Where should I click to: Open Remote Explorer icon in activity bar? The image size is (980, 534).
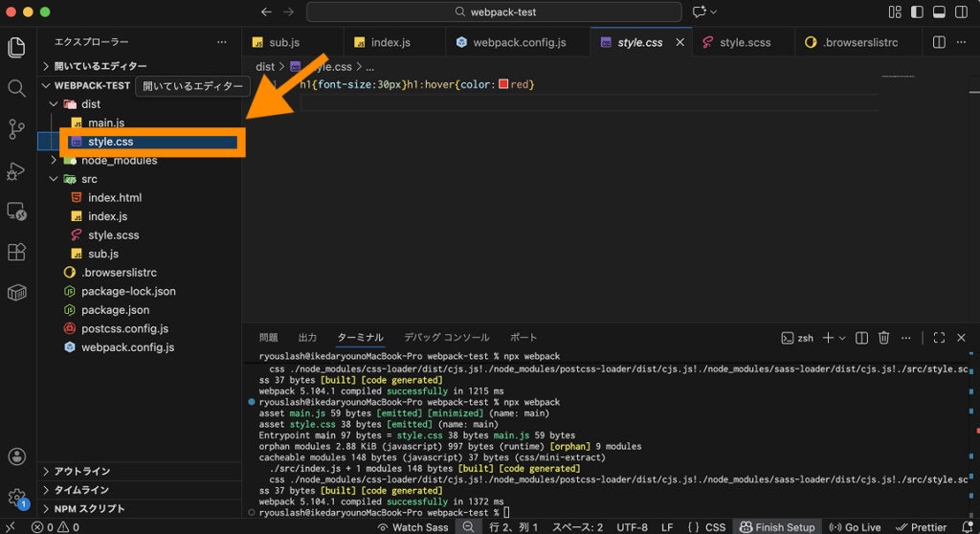16,211
